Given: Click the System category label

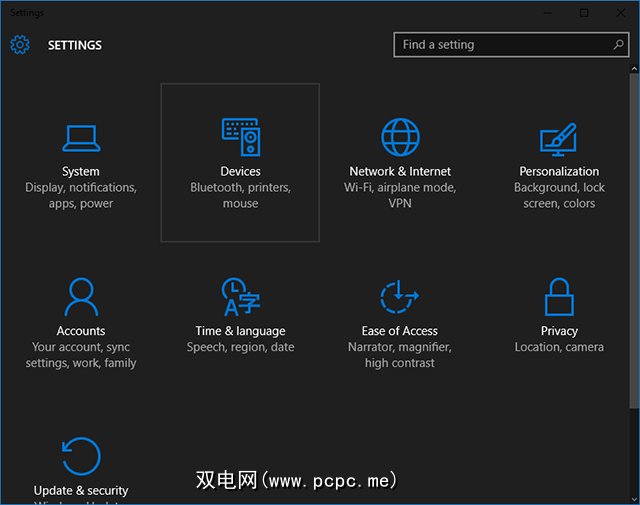Looking at the screenshot, I should click(80, 172).
